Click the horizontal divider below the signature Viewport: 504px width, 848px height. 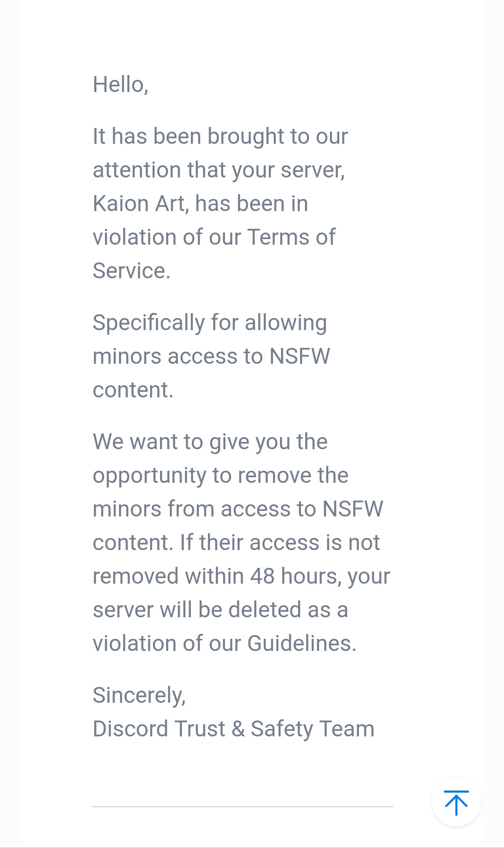point(242,806)
